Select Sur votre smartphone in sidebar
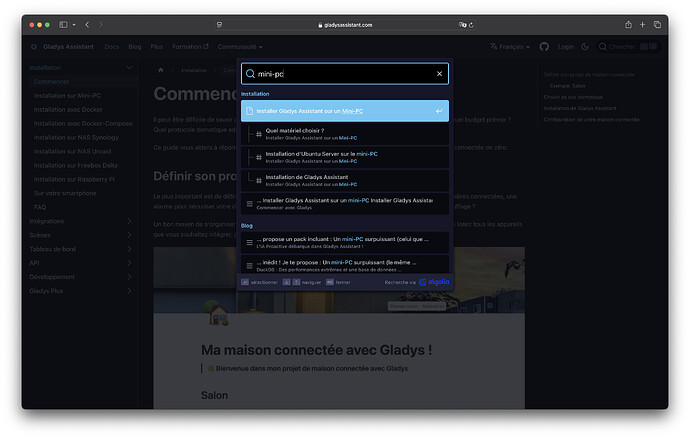The height and width of the screenshot is (438, 690). click(x=65, y=193)
